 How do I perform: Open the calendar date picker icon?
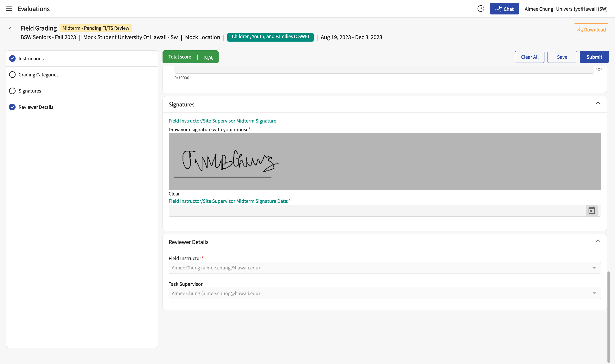[591, 211]
